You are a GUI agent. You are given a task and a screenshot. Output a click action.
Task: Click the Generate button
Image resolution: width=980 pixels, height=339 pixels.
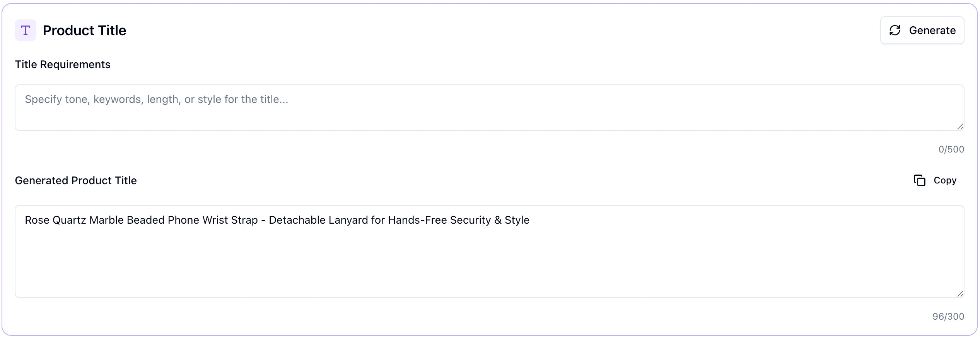pos(922,30)
